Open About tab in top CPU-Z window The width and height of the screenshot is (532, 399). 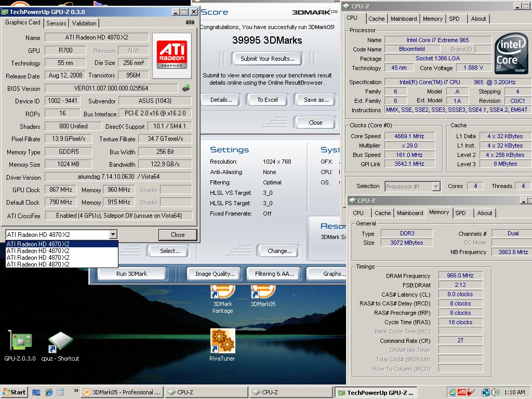tap(478, 19)
